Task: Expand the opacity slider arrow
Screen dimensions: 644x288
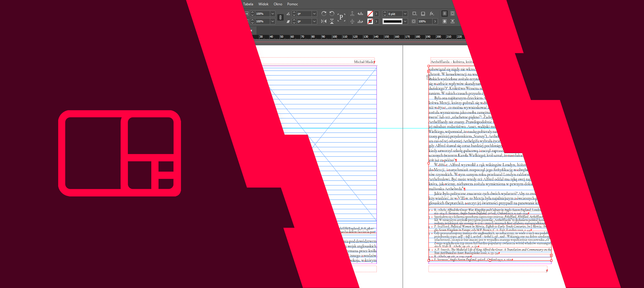Action: [435, 22]
